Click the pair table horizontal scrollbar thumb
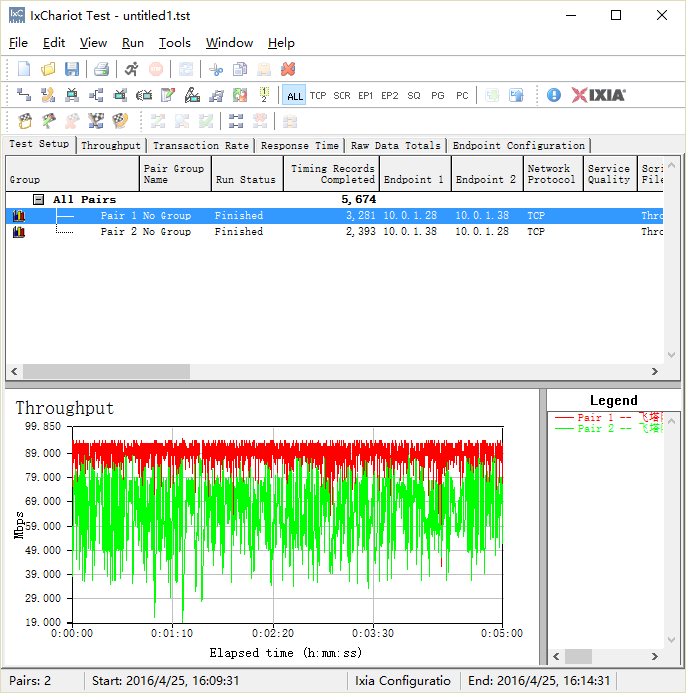Viewport: 686px width, 693px height. [107, 371]
